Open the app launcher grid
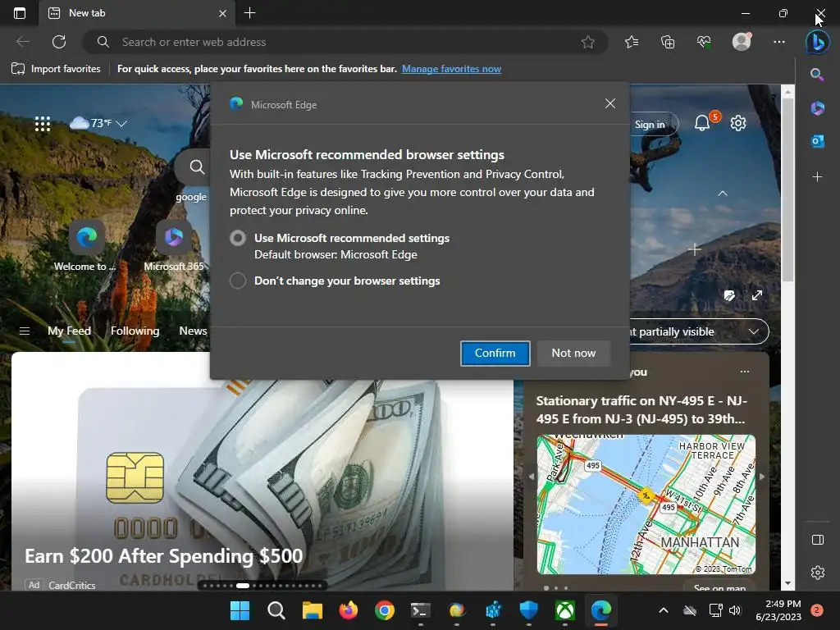The image size is (840, 630). (x=43, y=124)
